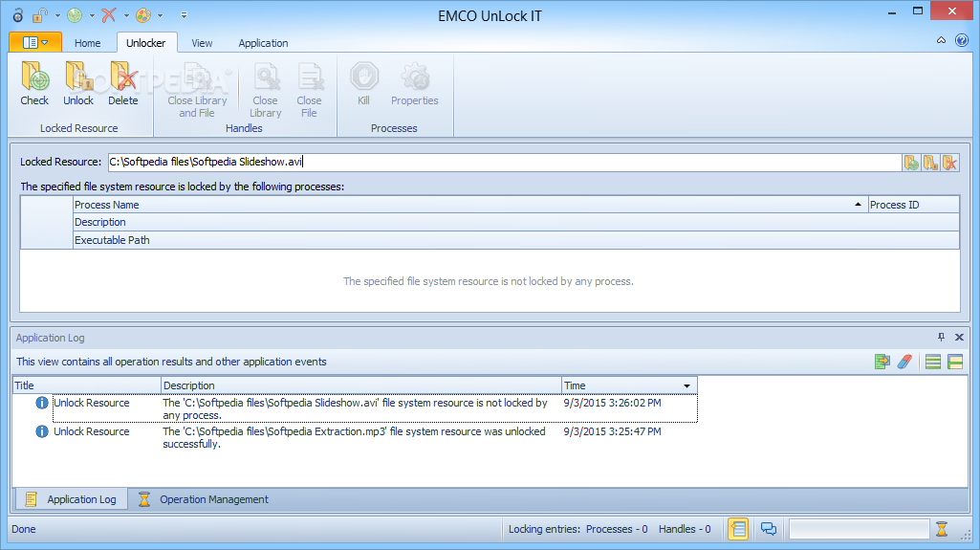Click the info icon of Slideshow.avi log row
Image resolution: width=980 pixels, height=550 pixels.
coord(42,403)
